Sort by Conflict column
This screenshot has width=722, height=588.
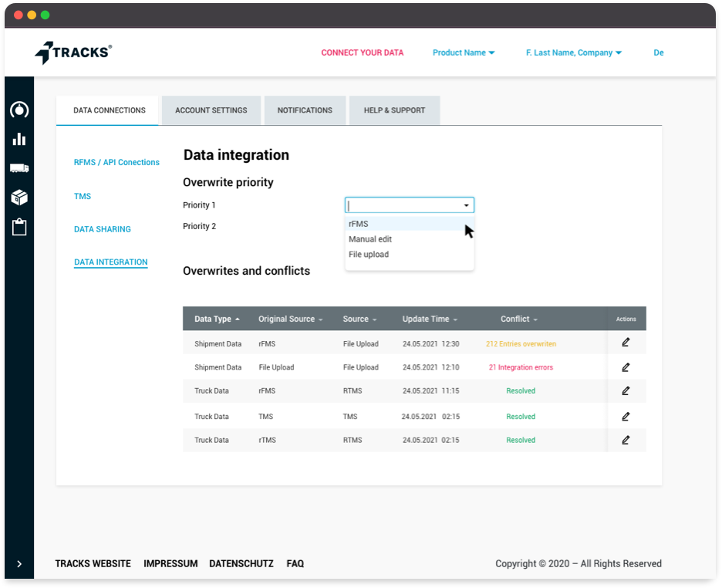(x=519, y=319)
